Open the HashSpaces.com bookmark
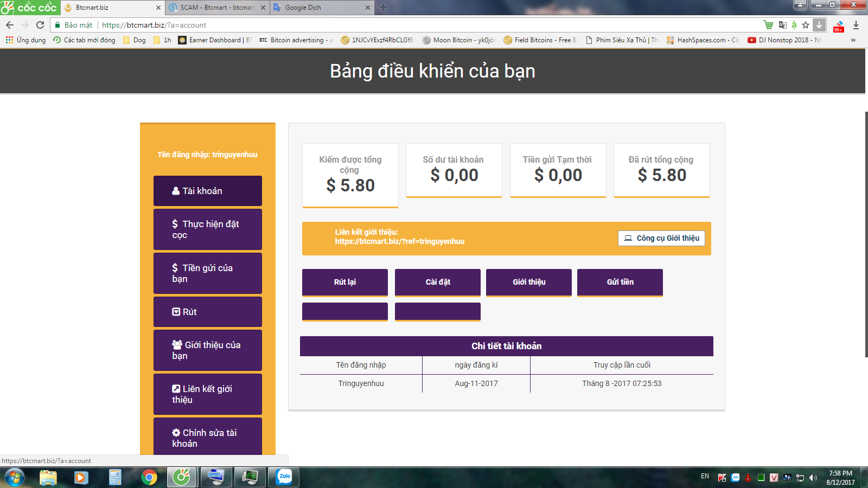The width and height of the screenshot is (868, 488). click(703, 40)
